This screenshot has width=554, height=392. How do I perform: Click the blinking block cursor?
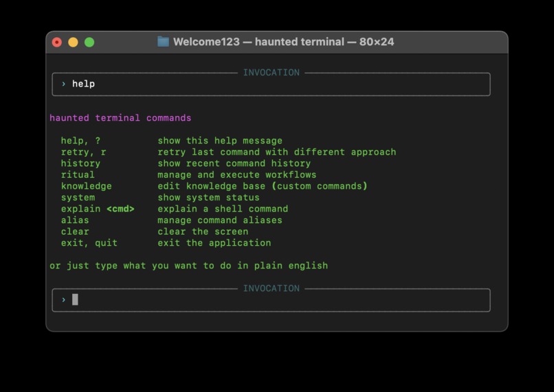click(75, 299)
